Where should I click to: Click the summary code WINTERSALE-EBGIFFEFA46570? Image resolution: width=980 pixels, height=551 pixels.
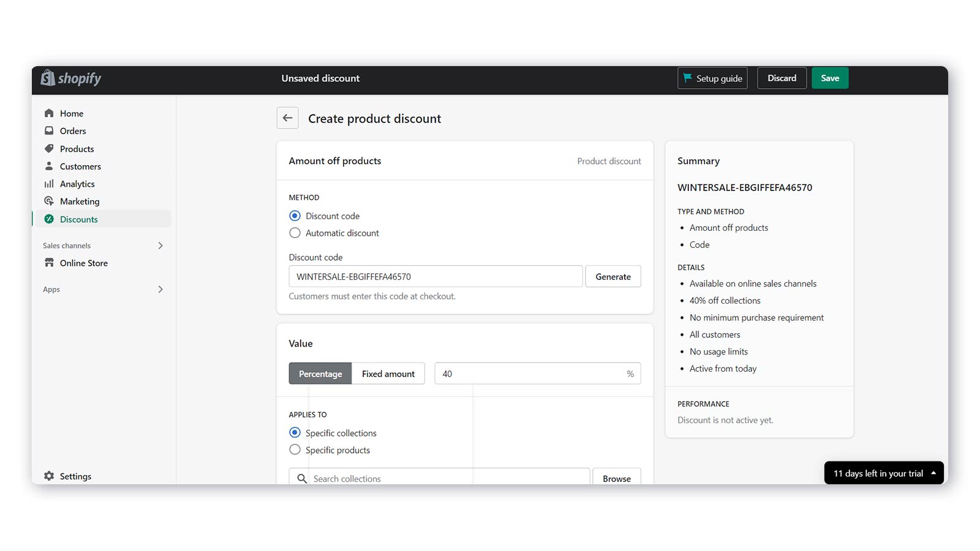coord(745,187)
